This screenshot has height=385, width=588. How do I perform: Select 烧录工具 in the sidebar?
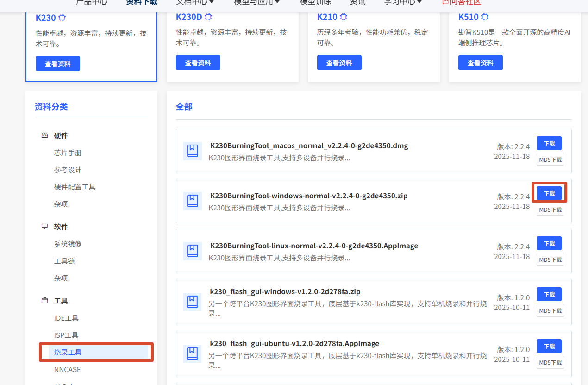tap(68, 352)
